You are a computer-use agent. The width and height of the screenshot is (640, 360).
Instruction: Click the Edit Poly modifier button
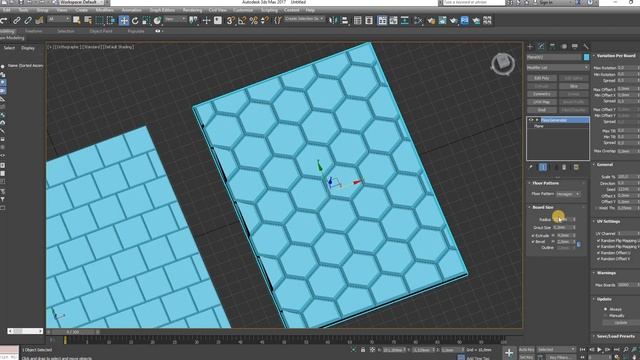(x=542, y=78)
